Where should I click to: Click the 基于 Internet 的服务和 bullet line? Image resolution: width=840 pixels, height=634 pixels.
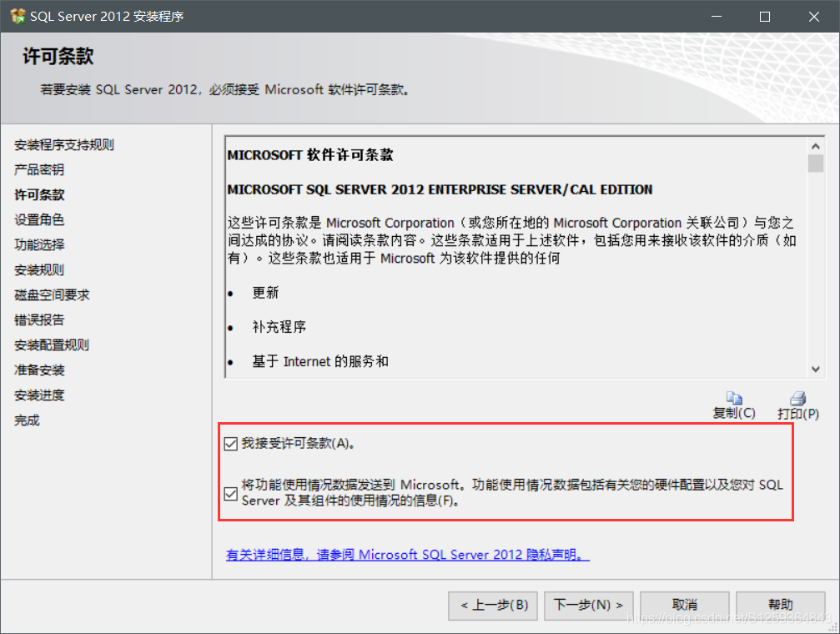point(320,362)
